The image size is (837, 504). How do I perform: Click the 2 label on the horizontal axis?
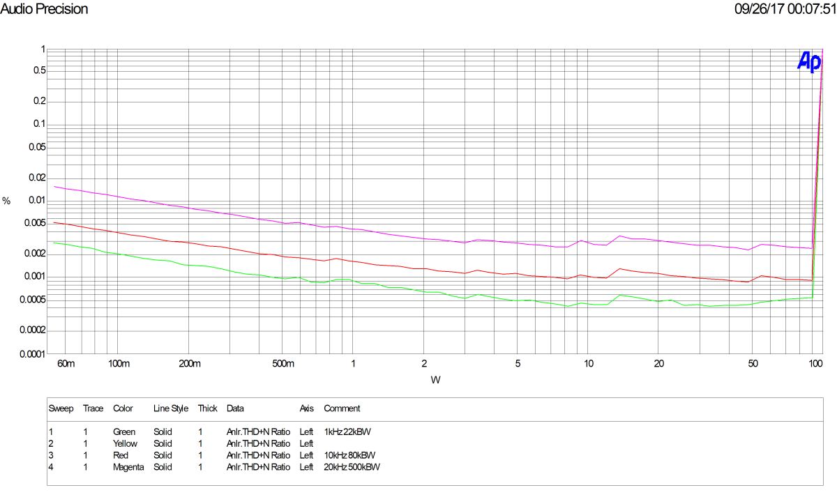(424, 364)
